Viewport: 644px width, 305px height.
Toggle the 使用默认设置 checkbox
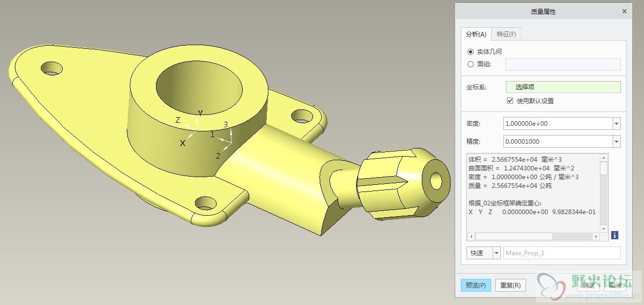[510, 101]
